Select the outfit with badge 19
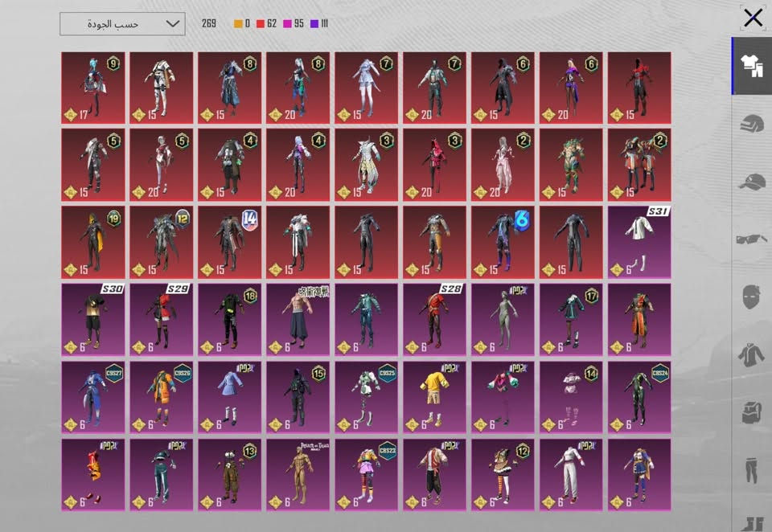Image resolution: width=772 pixels, height=532 pixels. coord(93,242)
